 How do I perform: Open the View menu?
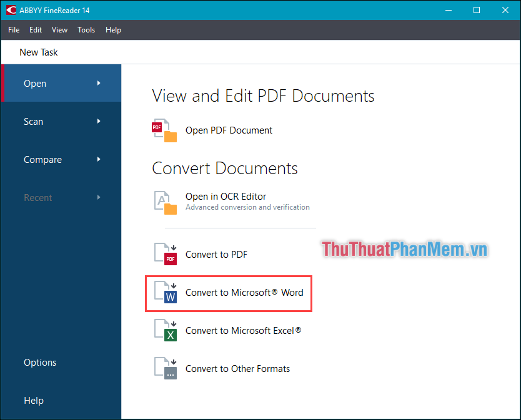click(x=59, y=29)
